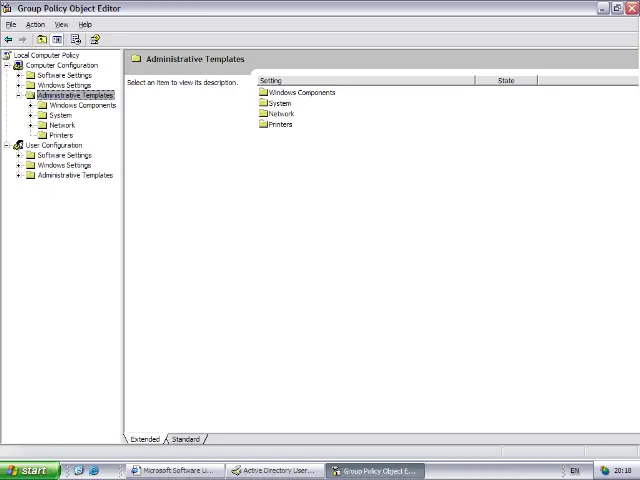Switch to Microsoft Software Update taskbar window
This screenshot has height=480, width=640.
tap(176, 471)
